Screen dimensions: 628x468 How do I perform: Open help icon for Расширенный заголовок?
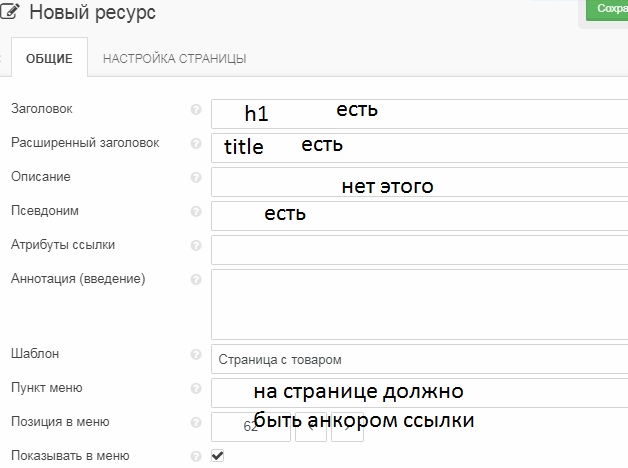pos(196,143)
